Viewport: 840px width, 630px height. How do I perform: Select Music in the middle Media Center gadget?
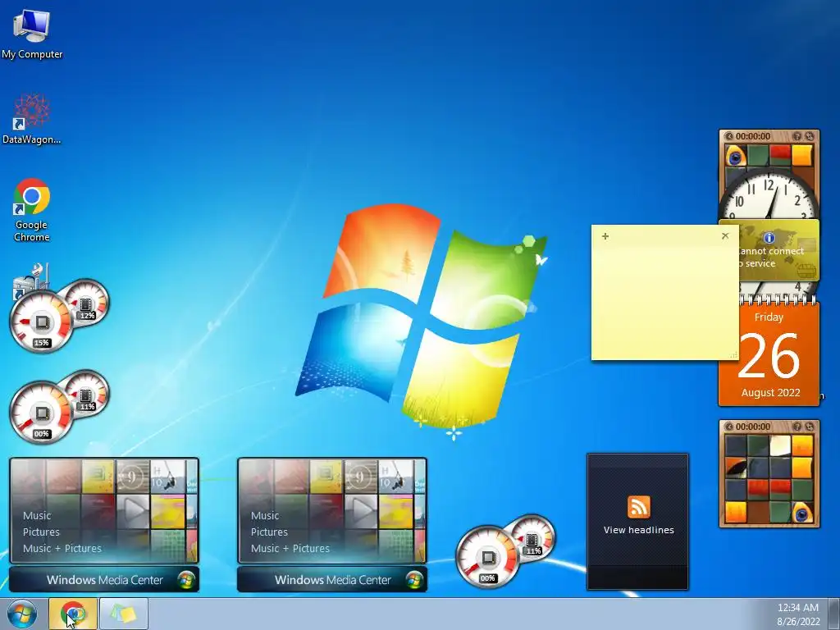pyautogui.click(x=265, y=515)
